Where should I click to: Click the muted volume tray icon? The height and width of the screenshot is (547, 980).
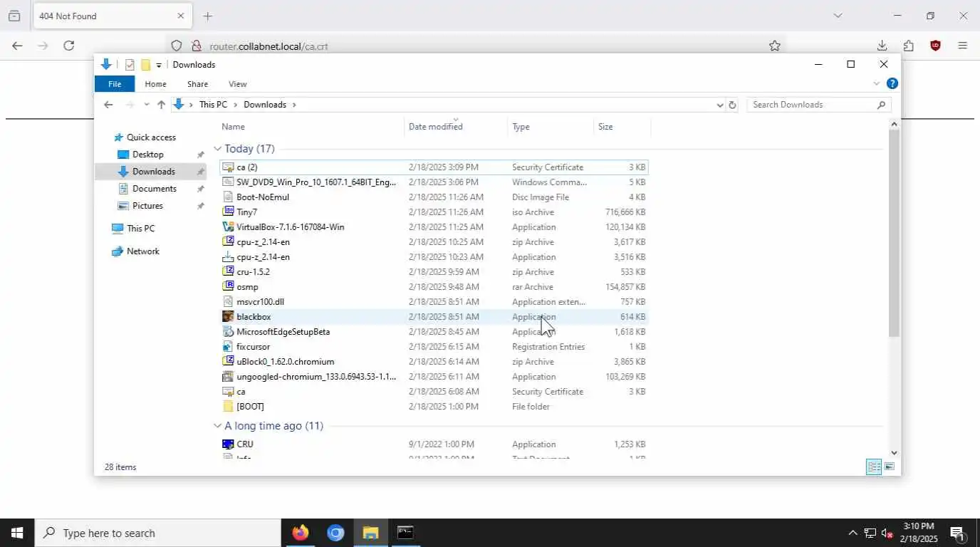coord(887,533)
